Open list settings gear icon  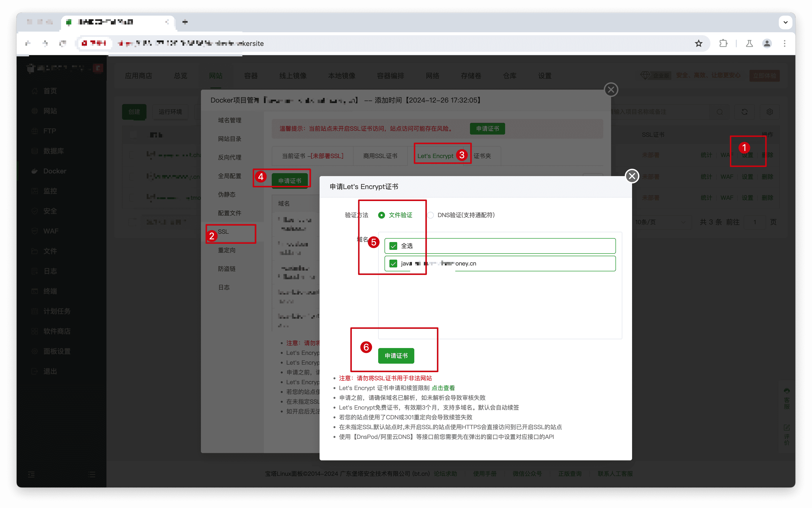tap(769, 112)
